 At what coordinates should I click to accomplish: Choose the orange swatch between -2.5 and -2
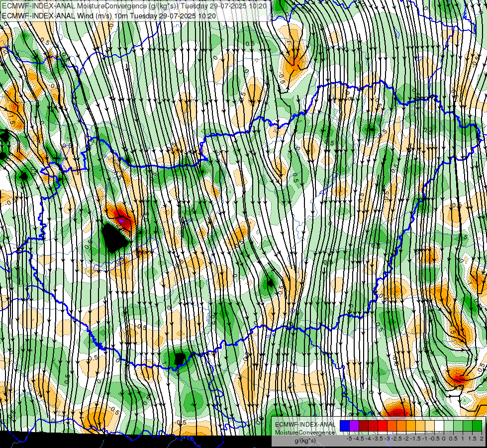click(401, 426)
